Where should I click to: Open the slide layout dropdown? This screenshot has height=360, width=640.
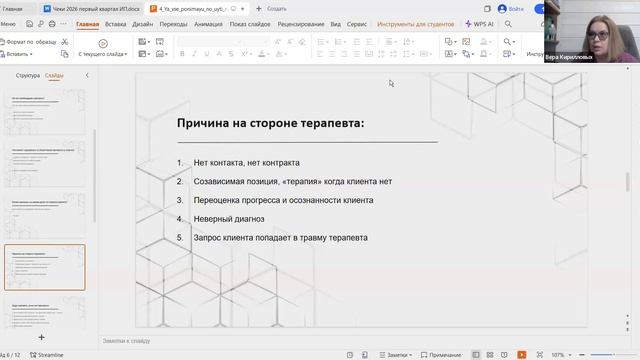[x=144, y=54]
